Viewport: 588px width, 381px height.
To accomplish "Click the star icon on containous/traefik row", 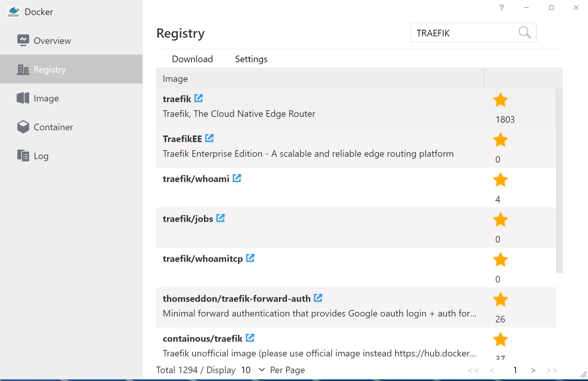I will [x=501, y=339].
